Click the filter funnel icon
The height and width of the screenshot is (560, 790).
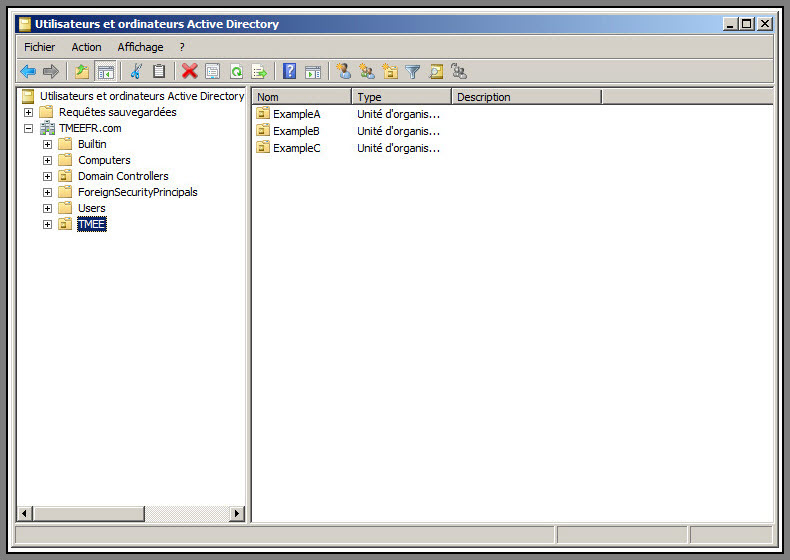point(412,71)
